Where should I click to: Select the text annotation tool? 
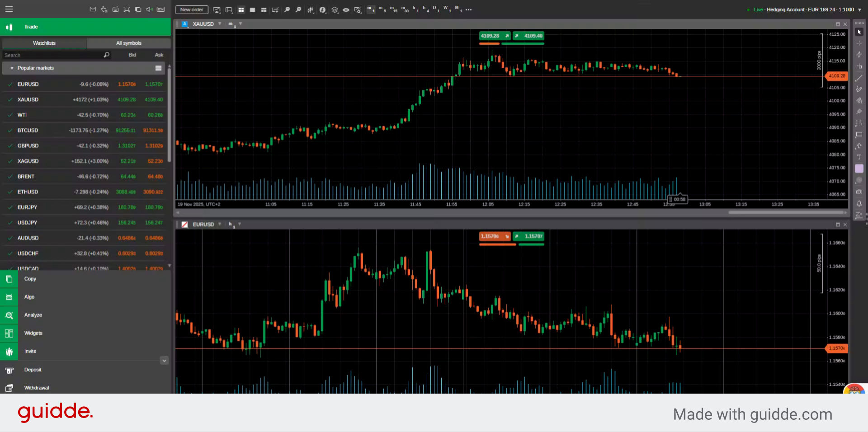(x=859, y=157)
